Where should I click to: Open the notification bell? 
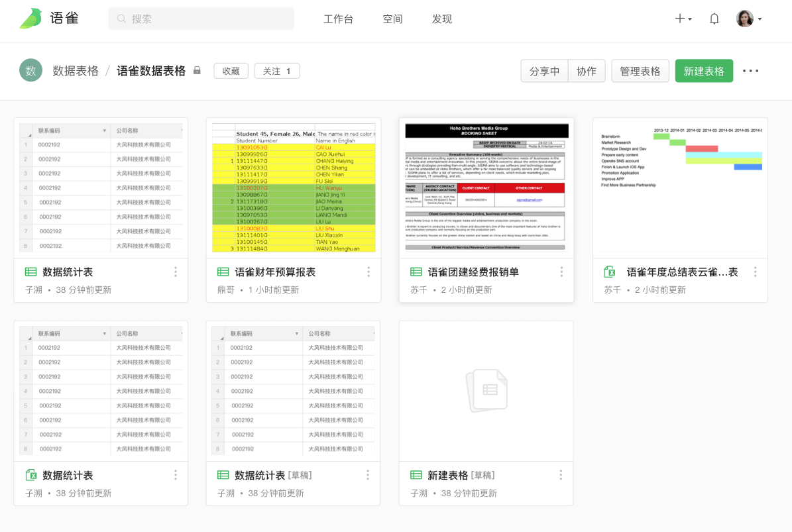[x=714, y=19]
